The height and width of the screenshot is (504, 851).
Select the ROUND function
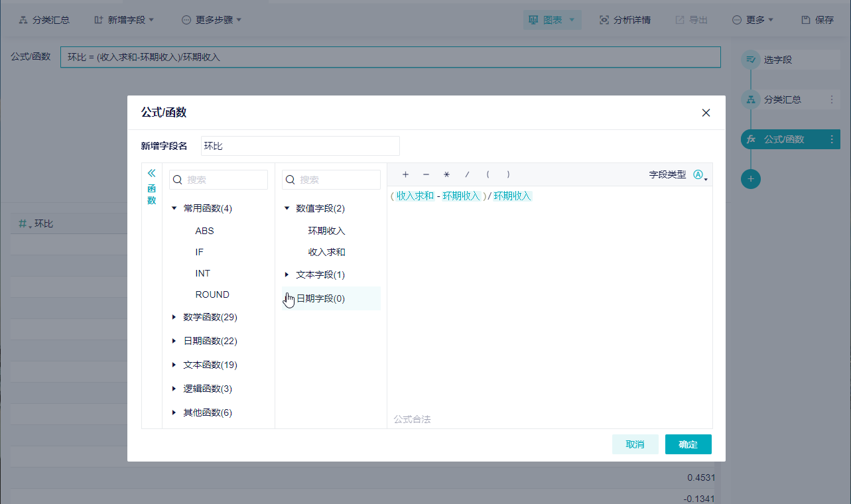212,294
